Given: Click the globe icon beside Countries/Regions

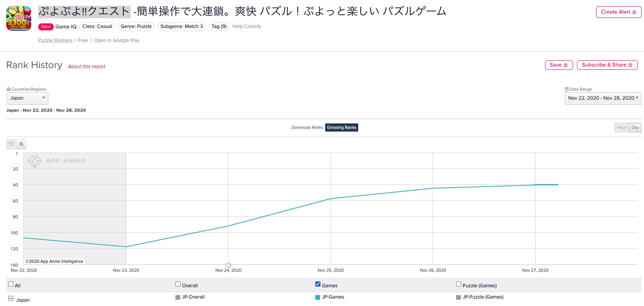Looking at the screenshot, I should pyautogui.click(x=9, y=89).
